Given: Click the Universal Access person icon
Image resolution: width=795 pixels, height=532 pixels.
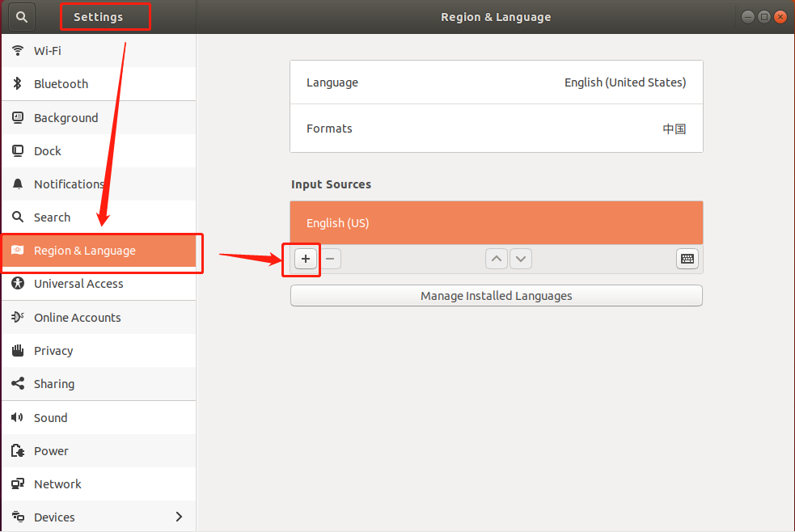Looking at the screenshot, I should click(18, 283).
